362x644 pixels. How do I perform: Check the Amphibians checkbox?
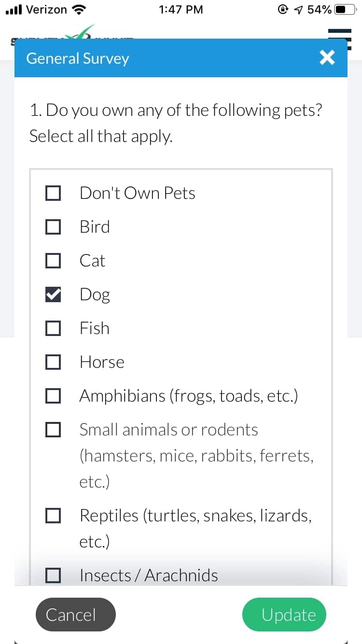(53, 396)
